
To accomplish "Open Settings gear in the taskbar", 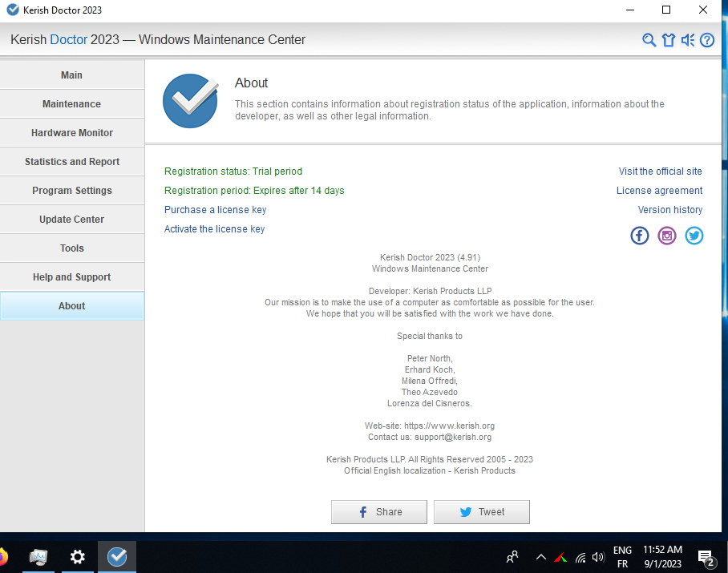I will pyautogui.click(x=78, y=557).
